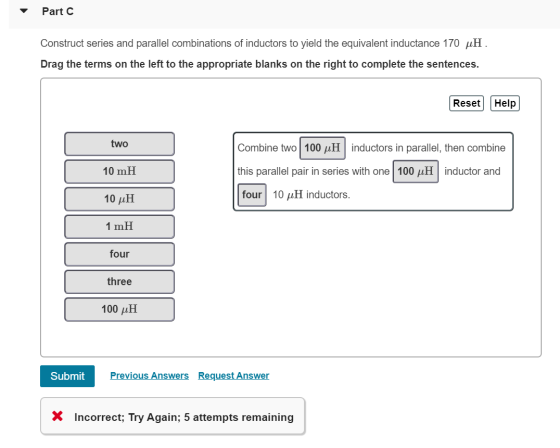Viewport: 560px width, 448px height.
Task: Open the Help button
Action: point(505,103)
